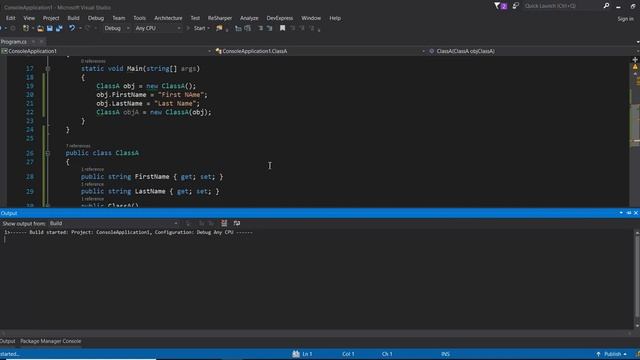Open the Window menu
This screenshot has width=640, height=360.
coord(311,18)
